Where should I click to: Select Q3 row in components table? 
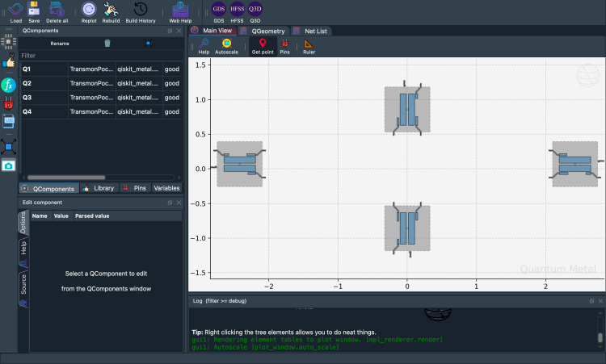[101, 98]
